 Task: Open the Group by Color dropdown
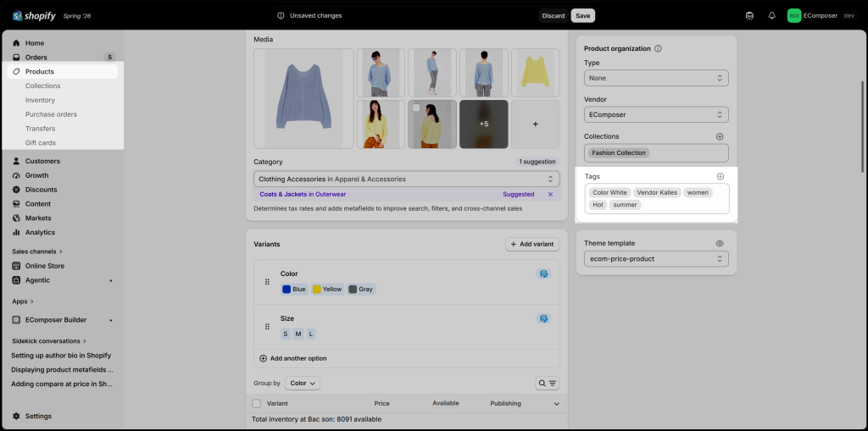(303, 383)
